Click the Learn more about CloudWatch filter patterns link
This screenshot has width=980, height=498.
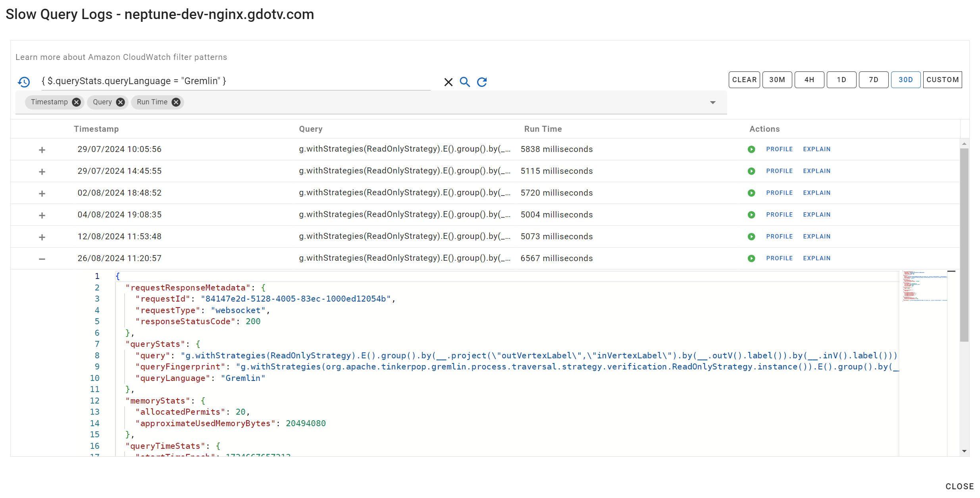tap(121, 57)
